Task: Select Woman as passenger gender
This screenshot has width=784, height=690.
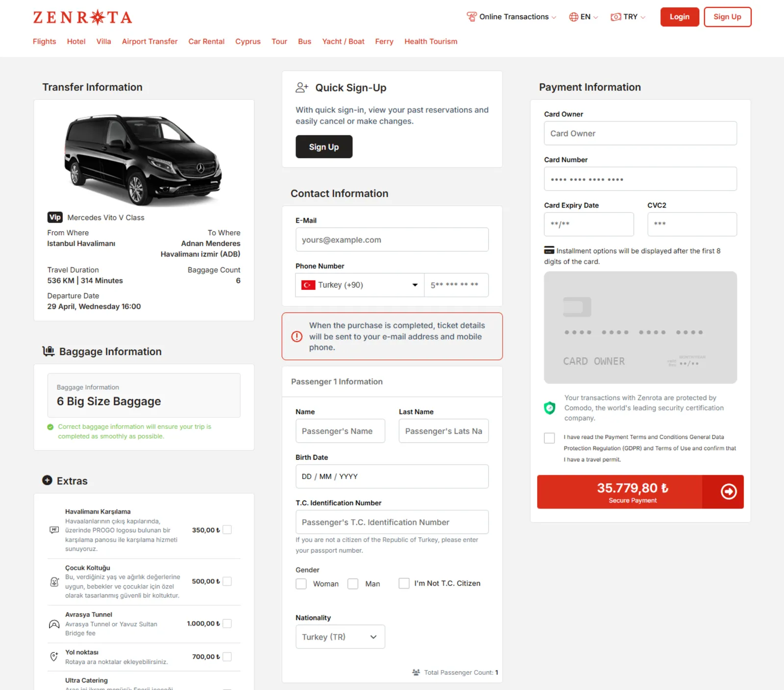Action: tap(301, 583)
